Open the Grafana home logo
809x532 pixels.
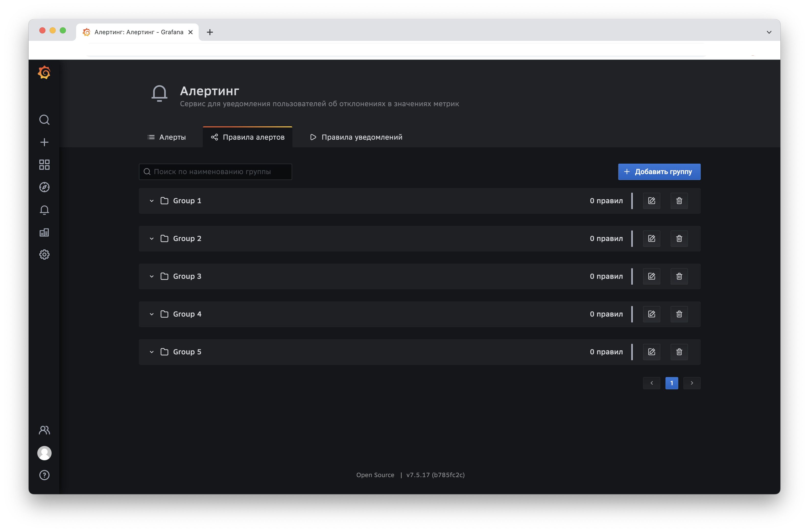tap(44, 72)
